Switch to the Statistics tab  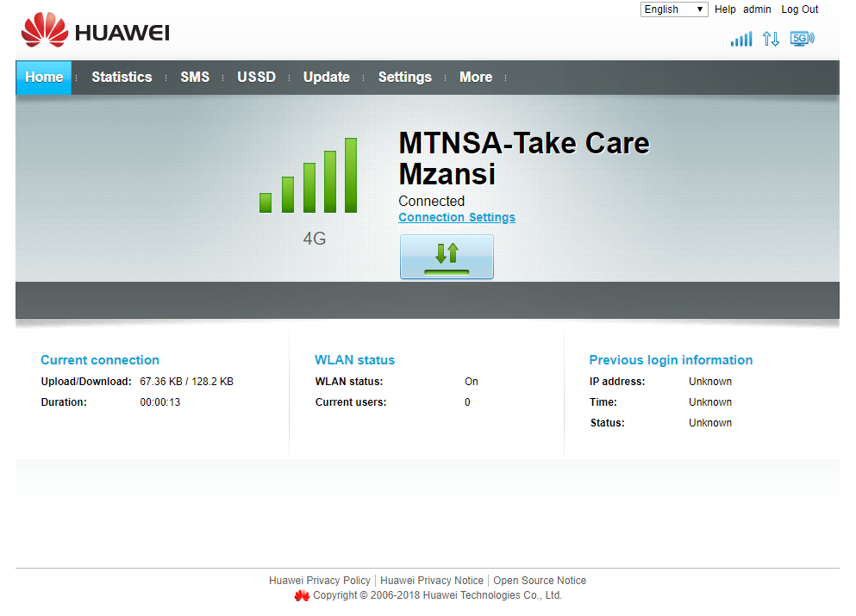click(x=122, y=78)
